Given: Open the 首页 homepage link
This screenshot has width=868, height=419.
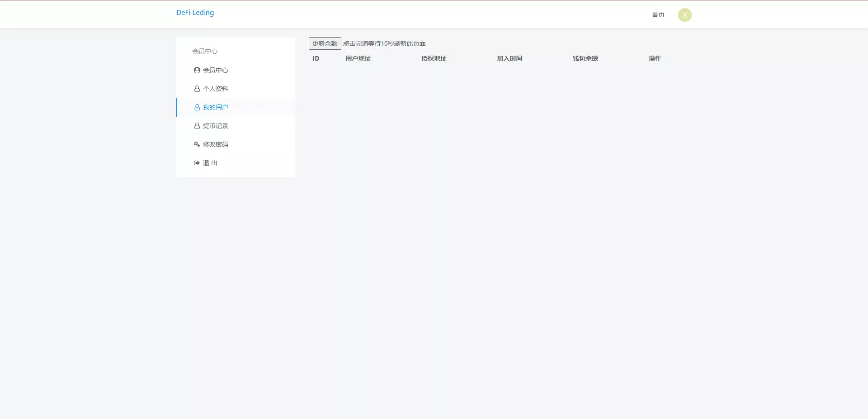Looking at the screenshot, I should 658,14.
